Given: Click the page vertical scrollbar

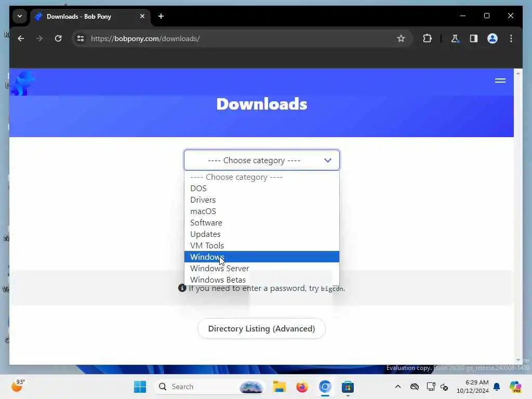Looking at the screenshot, I should tap(518, 217).
